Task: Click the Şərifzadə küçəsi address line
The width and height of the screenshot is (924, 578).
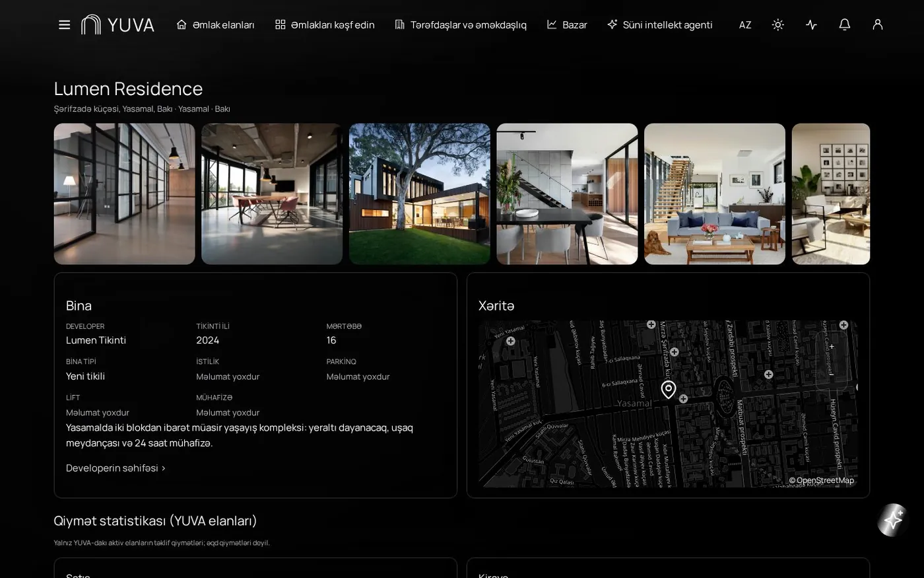Action: coord(142,109)
